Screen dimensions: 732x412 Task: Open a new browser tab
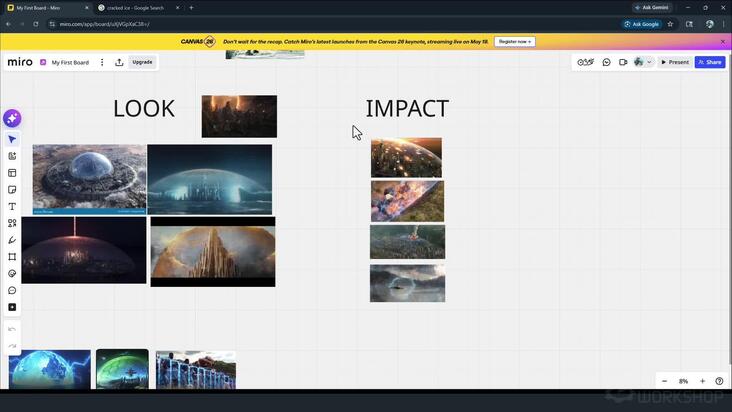click(x=191, y=8)
